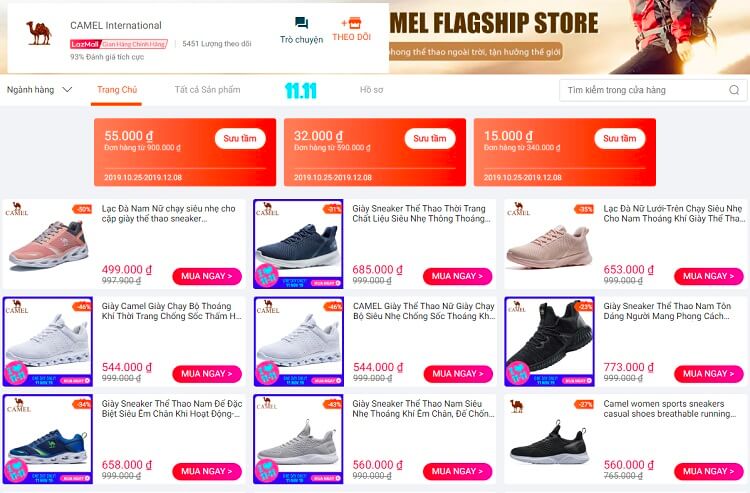Click the LazMall Gian Hàng Chính Hãng badge
Image resolution: width=750 pixels, height=493 pixels.
[x=119, y=44]
